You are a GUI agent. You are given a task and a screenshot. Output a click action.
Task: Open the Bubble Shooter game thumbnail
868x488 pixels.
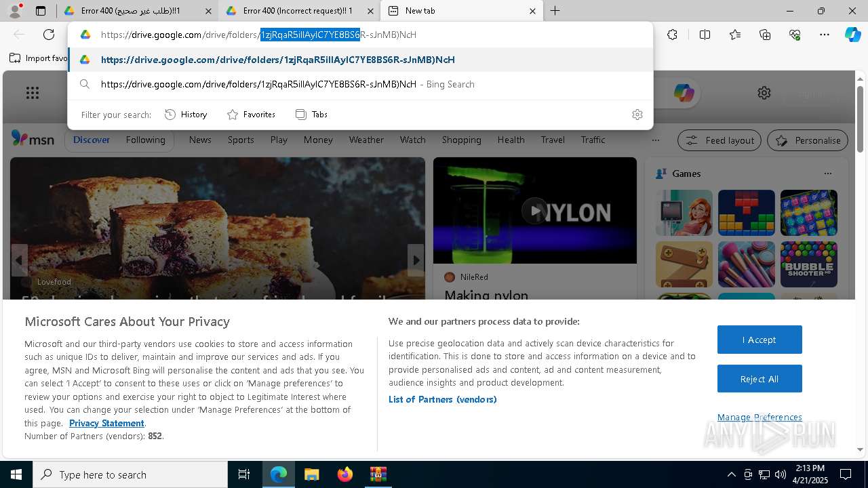[x=808, y=264]
